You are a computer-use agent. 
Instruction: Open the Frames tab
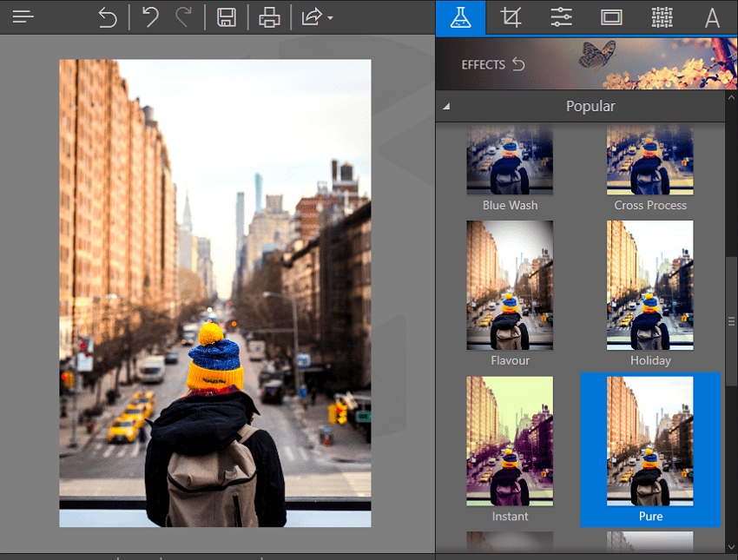(611, 17)
